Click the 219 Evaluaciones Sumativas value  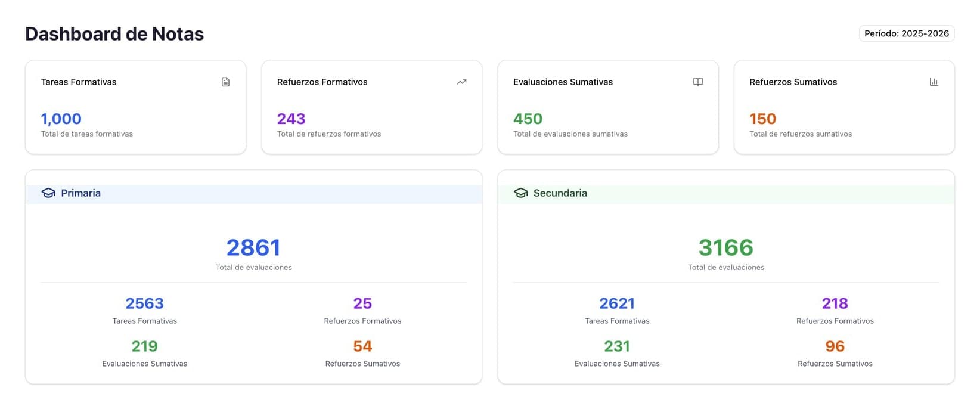(x=145, y=346)
